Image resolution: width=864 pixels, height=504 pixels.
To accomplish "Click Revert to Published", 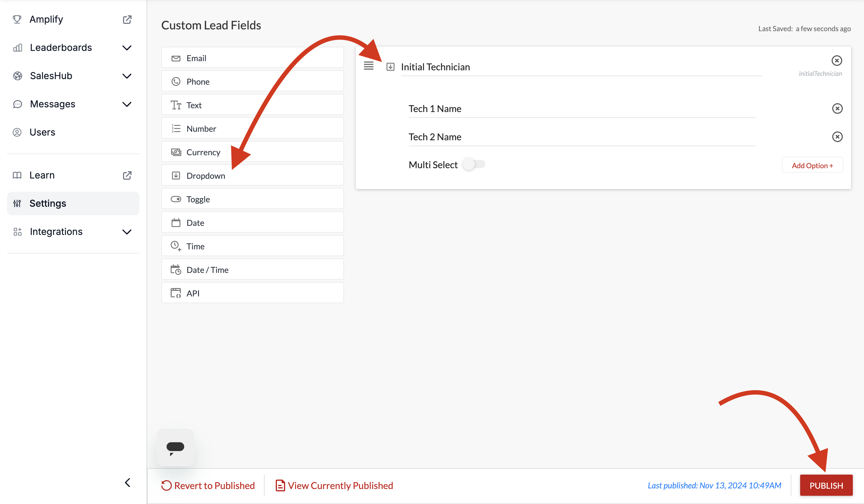I will click(x=208, y=485).
